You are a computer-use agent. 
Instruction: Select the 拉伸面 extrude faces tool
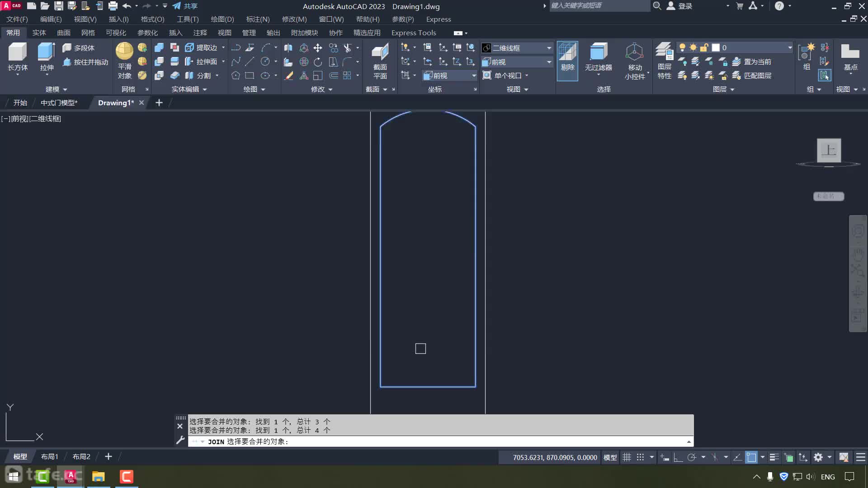point(202,61)
